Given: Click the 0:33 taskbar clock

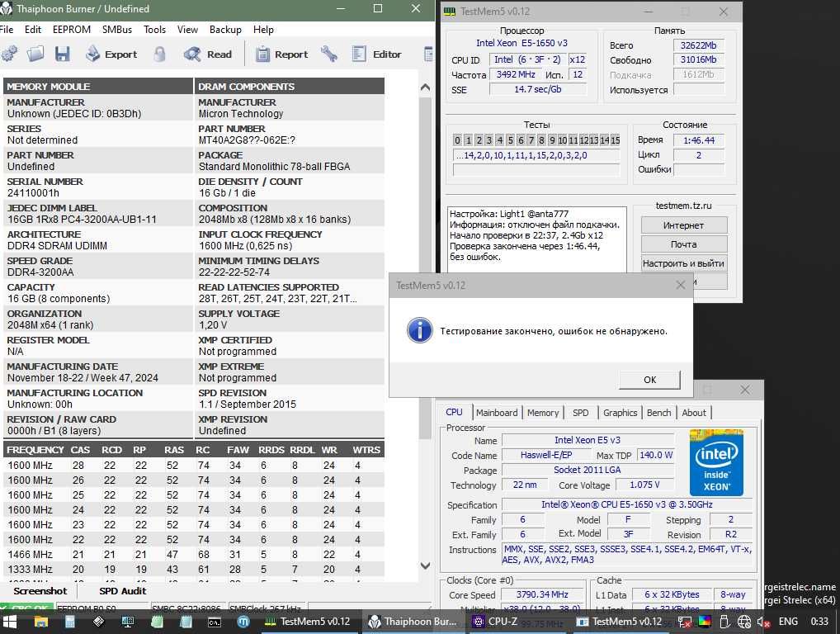Looking at the screenshot, I should (819, 622).
